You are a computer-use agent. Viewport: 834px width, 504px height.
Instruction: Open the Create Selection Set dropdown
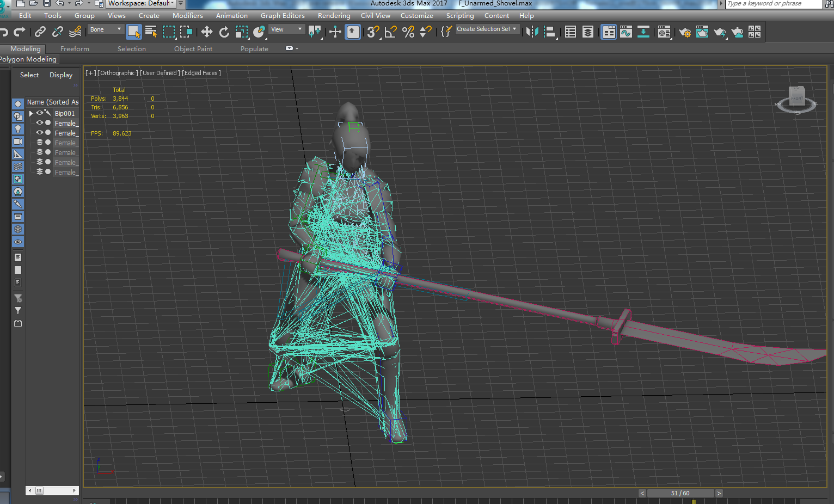click(x=487, y=29)
